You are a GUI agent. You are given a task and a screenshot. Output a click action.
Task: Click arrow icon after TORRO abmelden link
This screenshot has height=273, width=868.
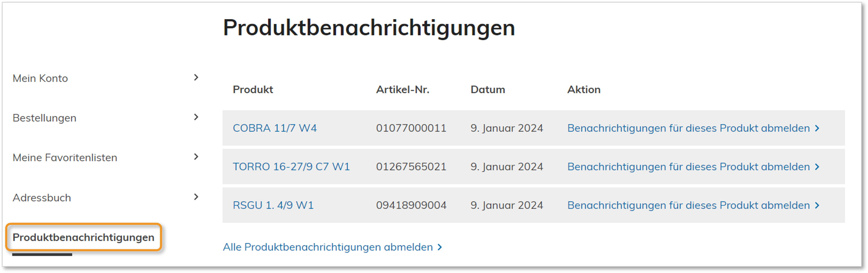click(817, 166)
